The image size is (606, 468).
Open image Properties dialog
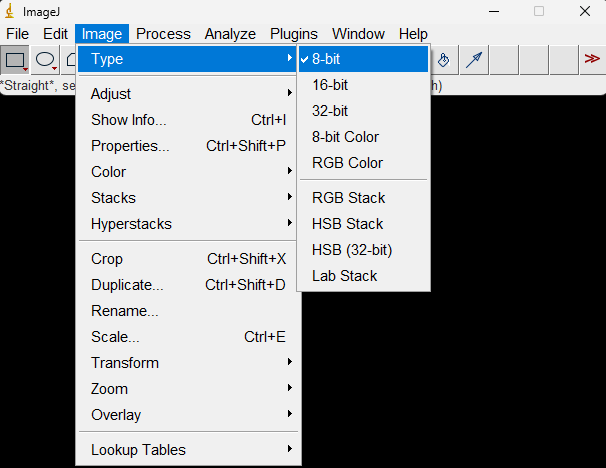click(187, 146)
